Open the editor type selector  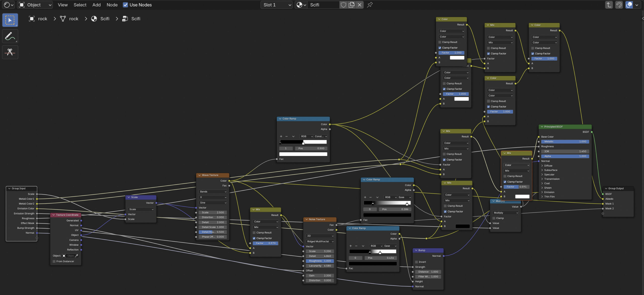tap(9, 5)
